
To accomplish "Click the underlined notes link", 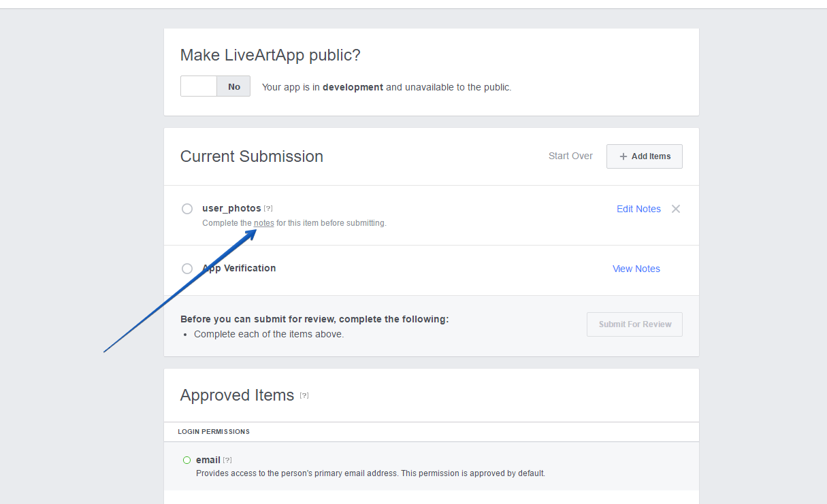I will (x=264, y=223).
